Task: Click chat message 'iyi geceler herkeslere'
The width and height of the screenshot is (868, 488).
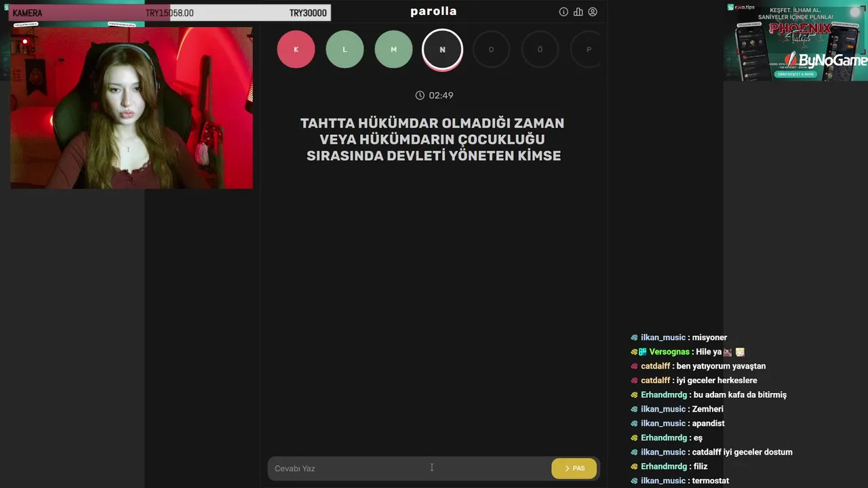Action: pos(717,380)
